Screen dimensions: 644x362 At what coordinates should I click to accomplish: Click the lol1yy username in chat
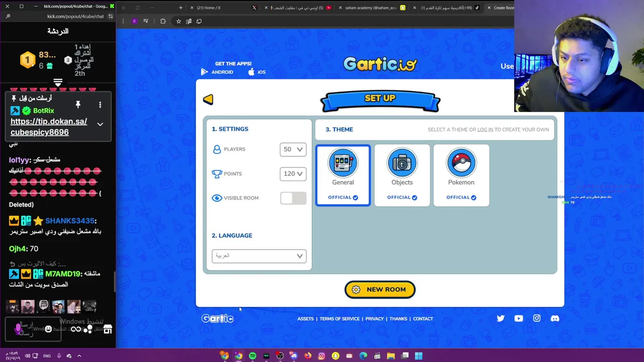click(x=20, y=160)
